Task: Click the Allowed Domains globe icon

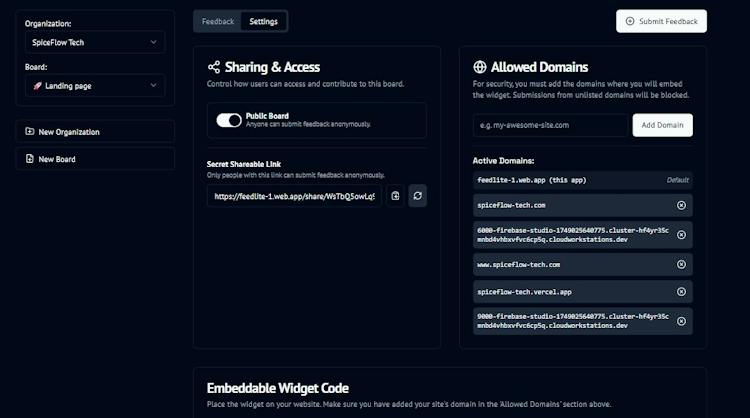Action: pos(480,67)
